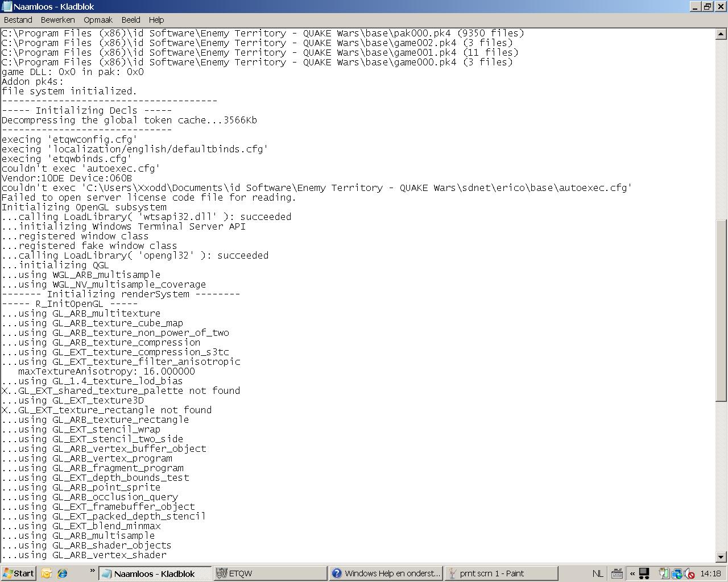Click the muted volume tray icon
The width and height of the screenshot is (728, 582).
(689, 573)
